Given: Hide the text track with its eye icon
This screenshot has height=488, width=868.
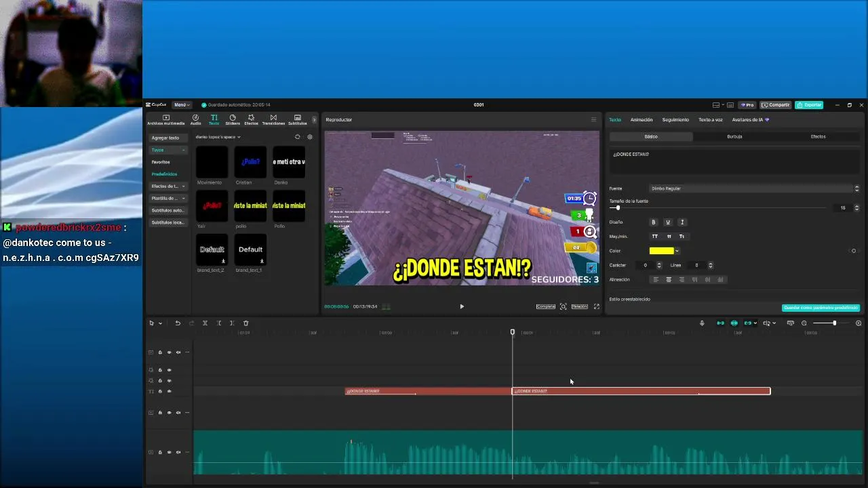Looking at the screenshot, I should (x=170, y=391).
